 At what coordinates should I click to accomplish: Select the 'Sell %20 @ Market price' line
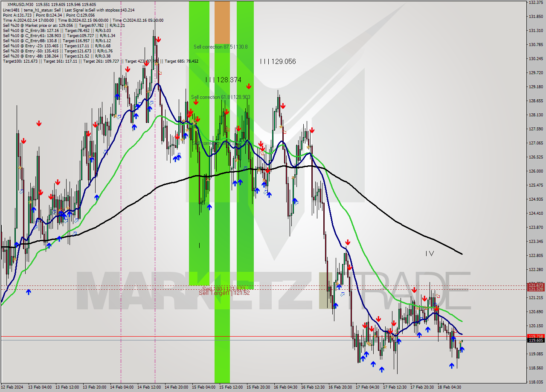(x=64, y=25)
